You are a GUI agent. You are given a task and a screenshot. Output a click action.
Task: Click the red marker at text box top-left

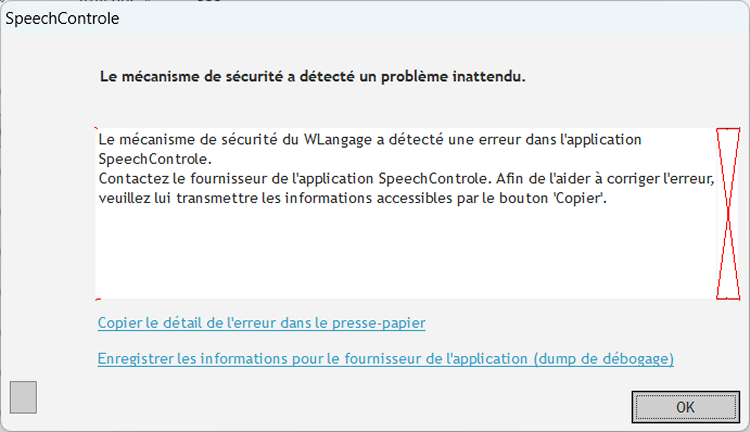97,130
